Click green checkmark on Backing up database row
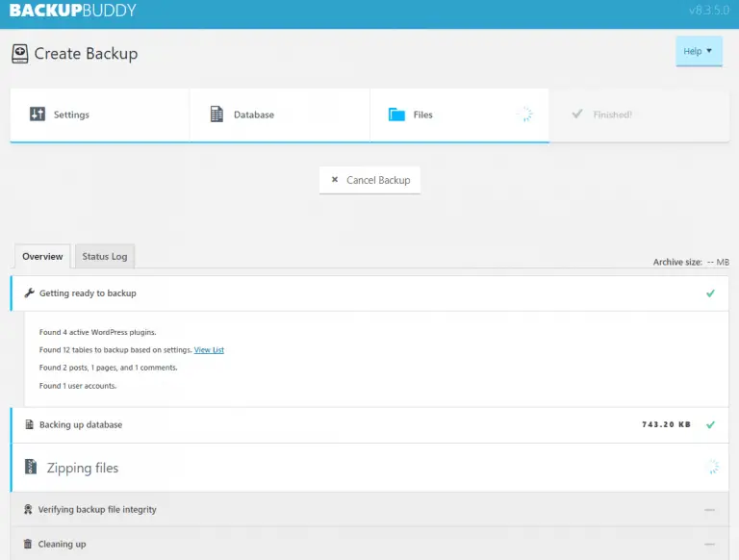This screenshot has width=739, height=560. coord(710,424)
